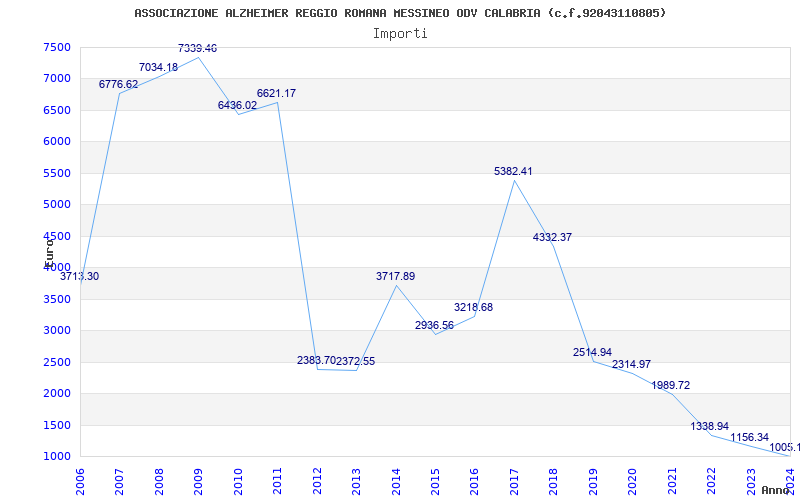The image size is (800, 500).
Task: Click y-axis tick 1000
Action: (57, 457)
